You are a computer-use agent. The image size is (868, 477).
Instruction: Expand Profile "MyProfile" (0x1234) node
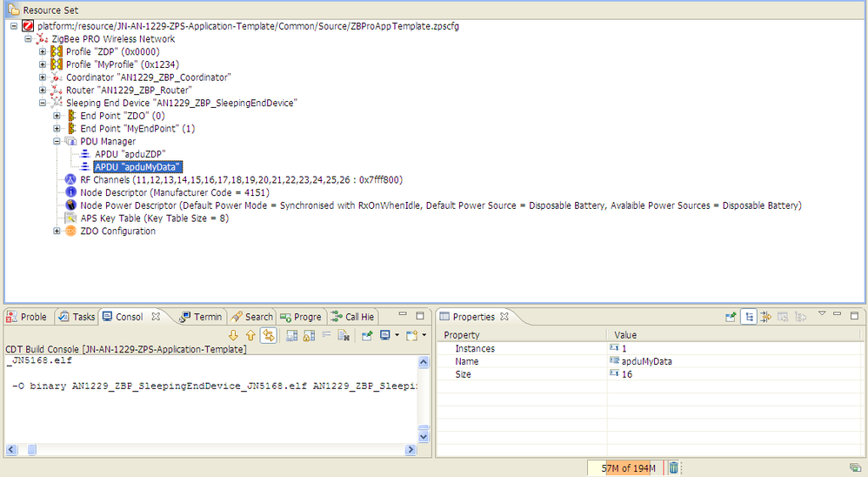tap(43, 64)
